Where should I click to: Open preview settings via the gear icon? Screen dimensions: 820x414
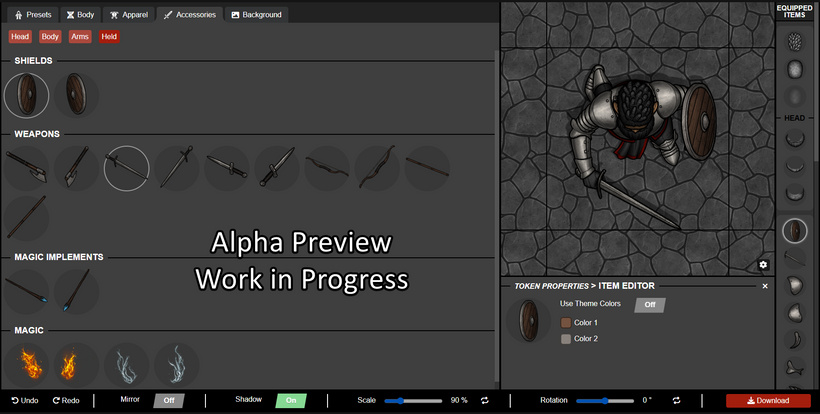click(x=763, y=264)
